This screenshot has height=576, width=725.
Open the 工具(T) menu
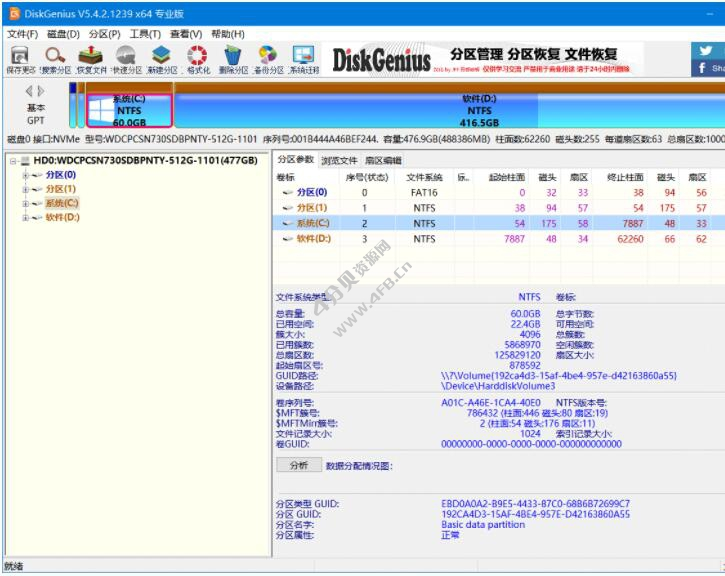[145, 34]
